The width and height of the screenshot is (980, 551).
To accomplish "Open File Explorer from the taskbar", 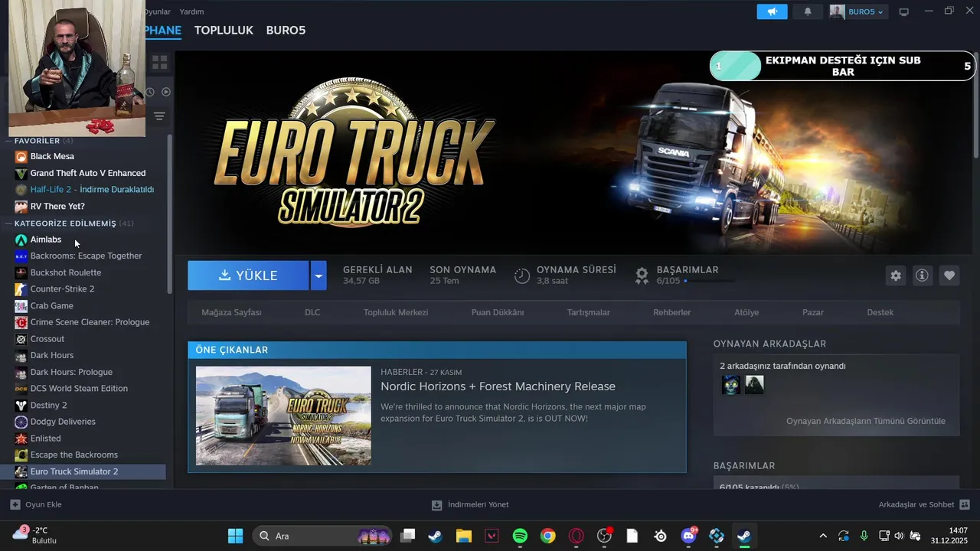I will 463,536.
